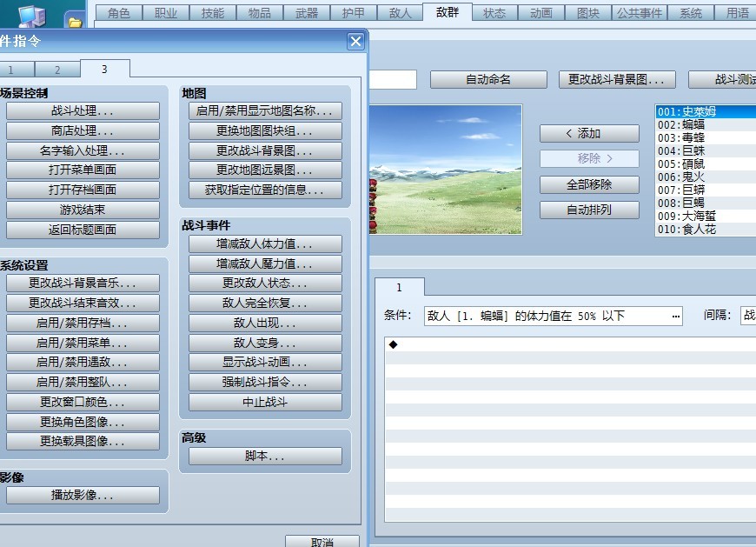
Task: Select the 敌群 database tab
Action: pyautogui.click(x=448, y=12)
